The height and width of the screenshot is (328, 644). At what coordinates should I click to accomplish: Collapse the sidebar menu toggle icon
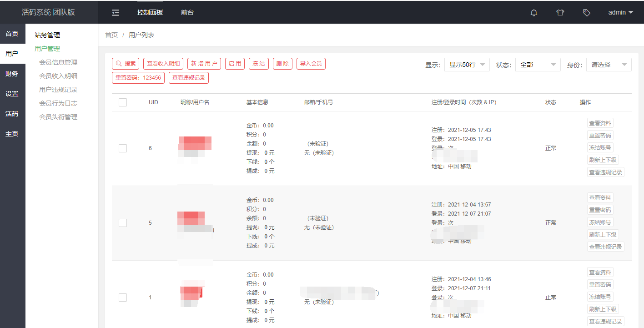tap(116, 13)
